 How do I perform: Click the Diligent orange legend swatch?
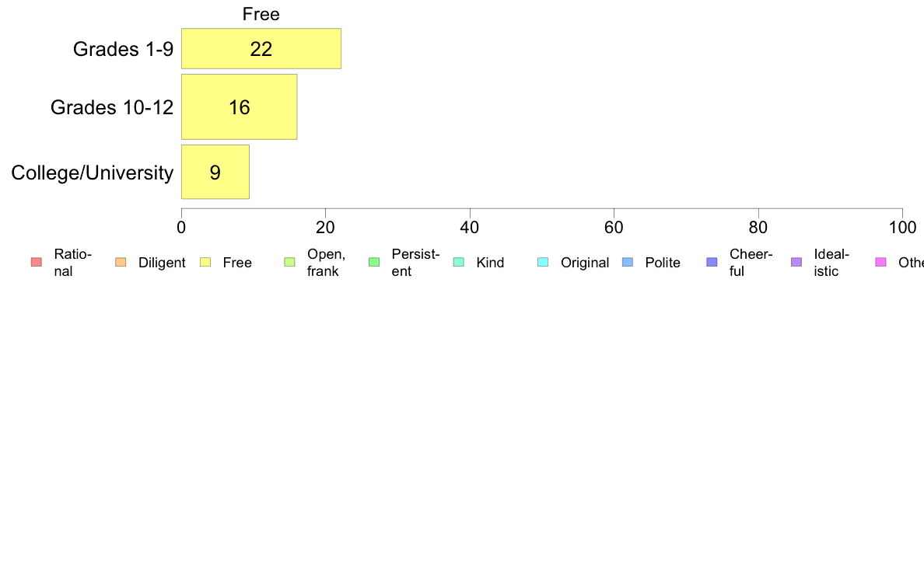(121, 262)
